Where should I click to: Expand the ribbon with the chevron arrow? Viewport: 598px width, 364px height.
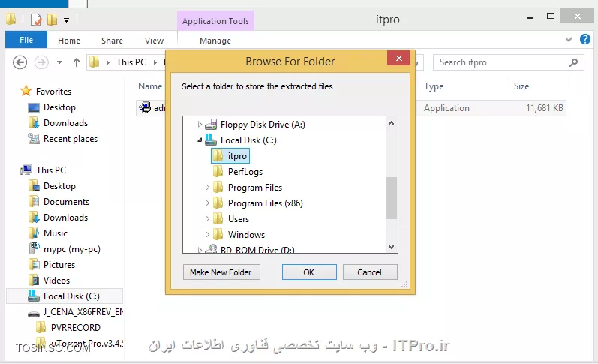pyautogui.click(x=569, y=39)
